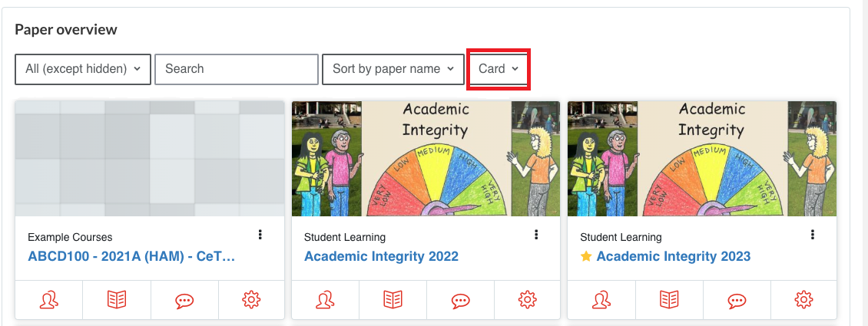Click the star on Academic Integrity 2023
Image resolution: width=868 pixels, height=326 pixels.
(586, 256)
